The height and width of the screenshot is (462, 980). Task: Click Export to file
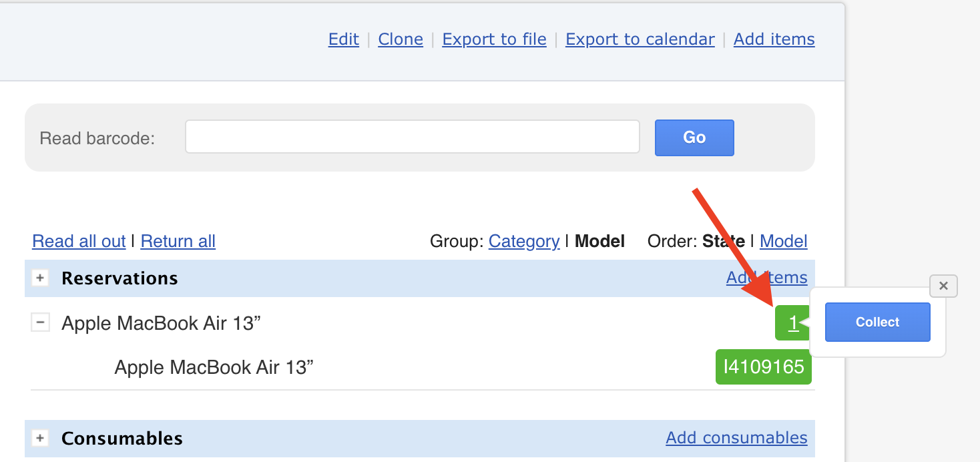tap(494, 39)
